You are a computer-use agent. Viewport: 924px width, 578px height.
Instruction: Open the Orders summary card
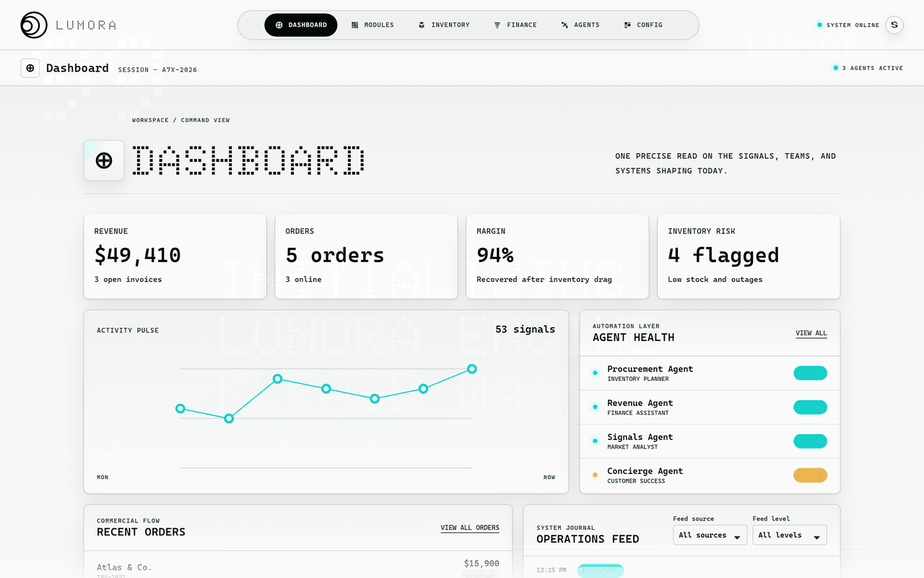point(366,256)
